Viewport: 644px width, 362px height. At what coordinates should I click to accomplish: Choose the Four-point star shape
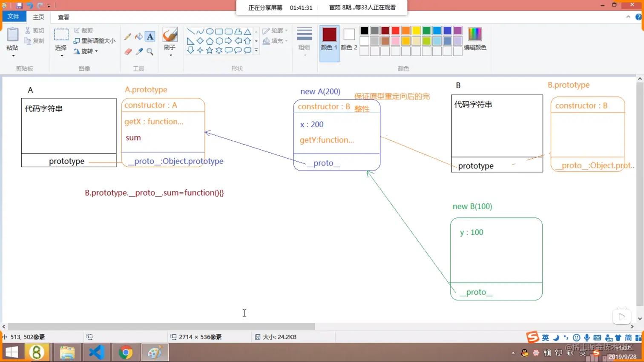(200, 50)
